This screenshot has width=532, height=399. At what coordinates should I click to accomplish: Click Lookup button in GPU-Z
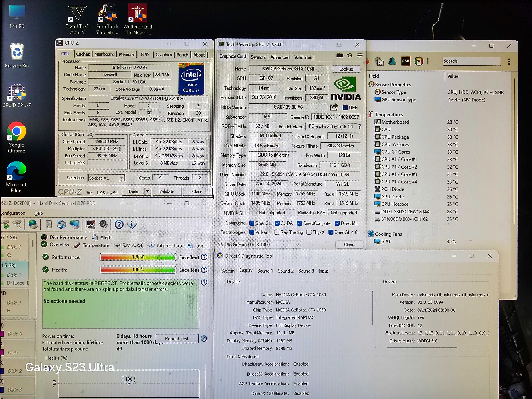[346, 69]
